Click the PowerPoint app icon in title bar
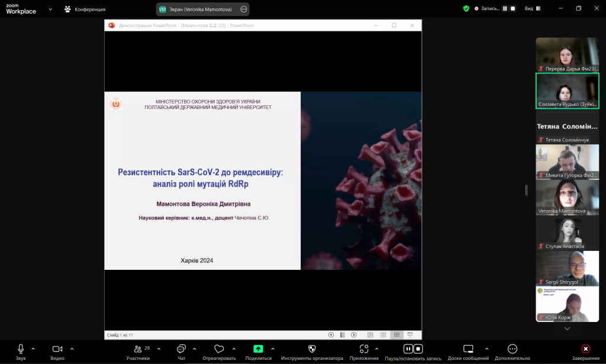The height and width of the screenshot is (364, 606). click(x=112, y=25)
